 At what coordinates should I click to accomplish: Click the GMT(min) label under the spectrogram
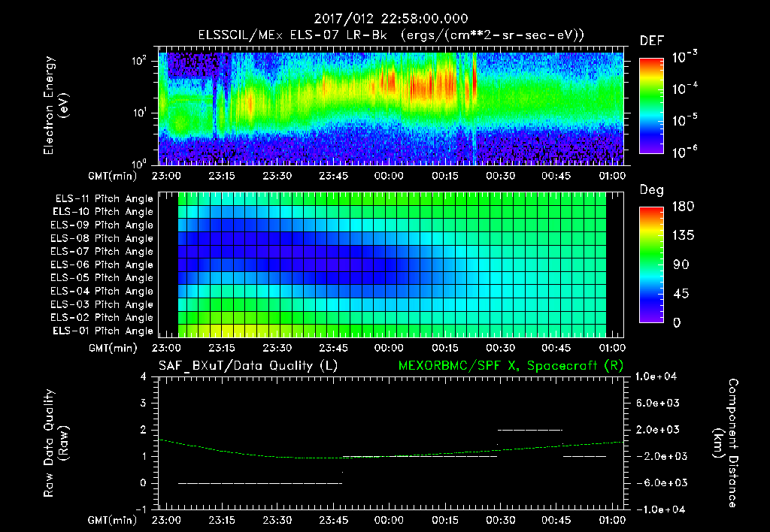[113, 176]
